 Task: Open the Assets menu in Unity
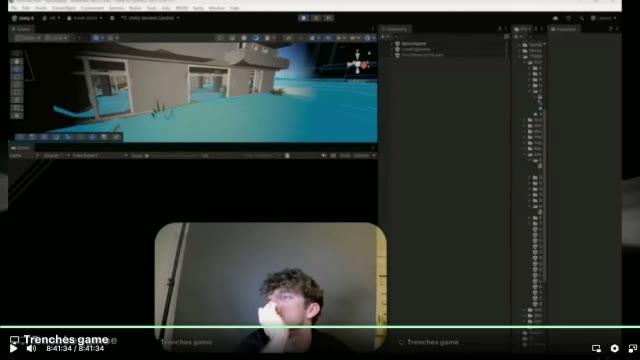point(41,8)
